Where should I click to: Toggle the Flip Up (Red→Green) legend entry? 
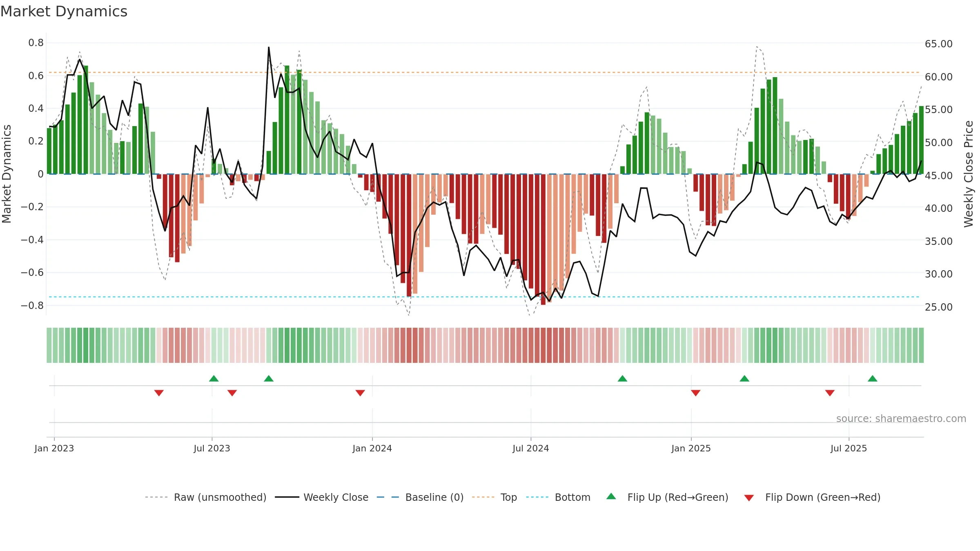click(x=667, y=497)
